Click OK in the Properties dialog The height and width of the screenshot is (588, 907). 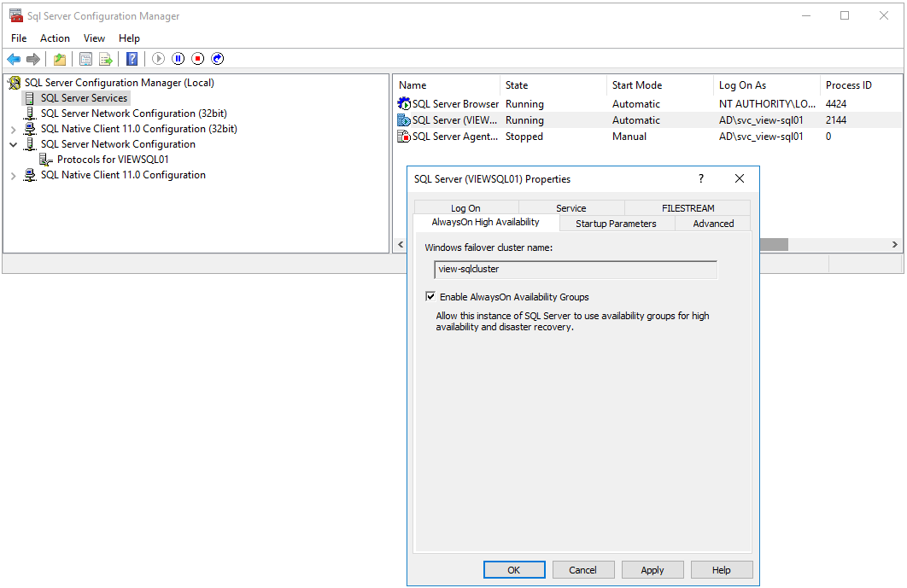pos(513,570)
